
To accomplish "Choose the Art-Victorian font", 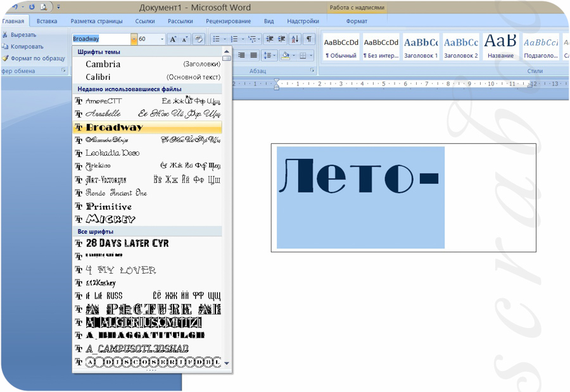I will [148, 180].
